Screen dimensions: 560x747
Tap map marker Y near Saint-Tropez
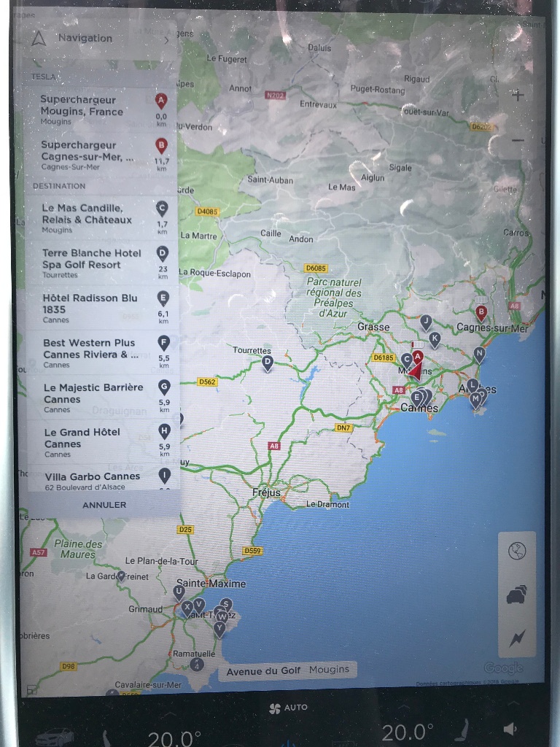tap(219, 630)
